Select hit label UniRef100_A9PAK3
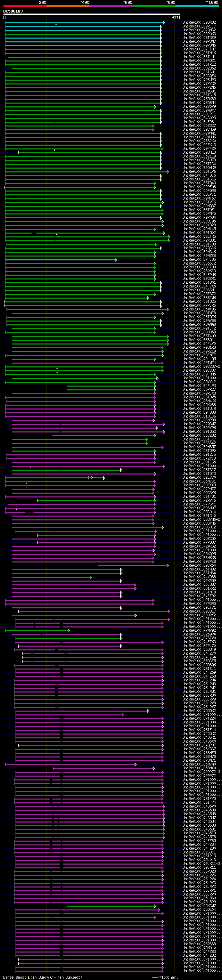Image resolution: width=222 pixels, height=980 pixels. 199,34
